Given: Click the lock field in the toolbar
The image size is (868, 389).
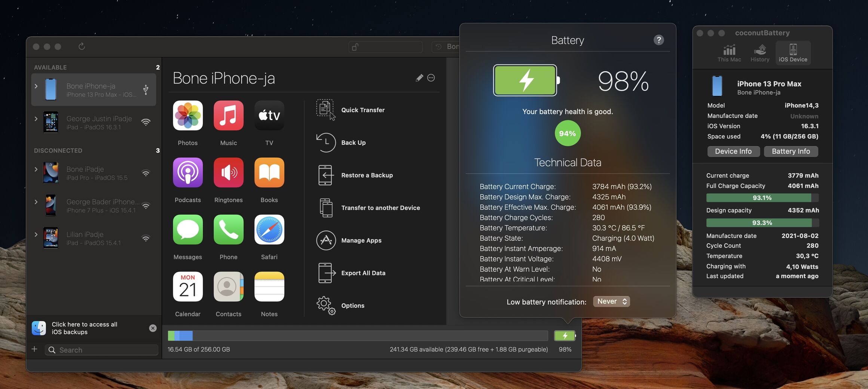Looking at the screenshot, I should click(385, 47).
